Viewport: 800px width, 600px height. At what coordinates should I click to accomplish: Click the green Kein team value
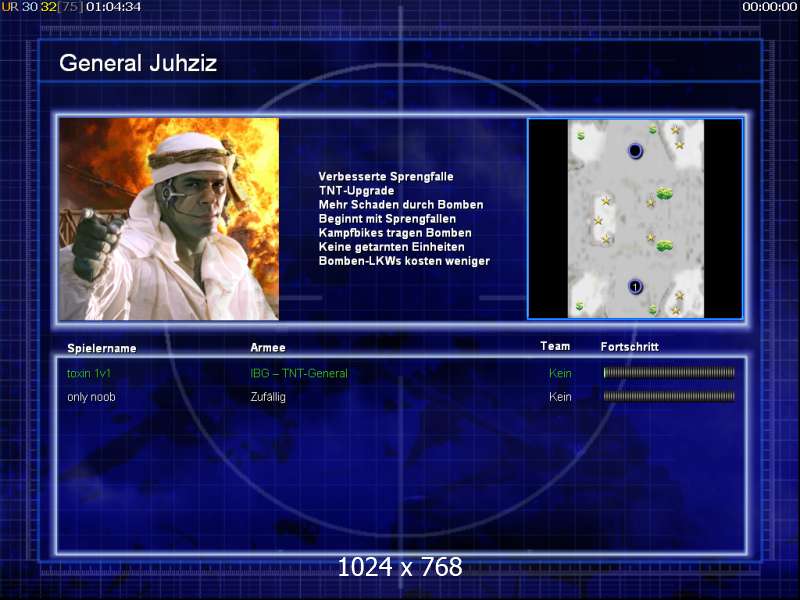click(x=560, y=373)
